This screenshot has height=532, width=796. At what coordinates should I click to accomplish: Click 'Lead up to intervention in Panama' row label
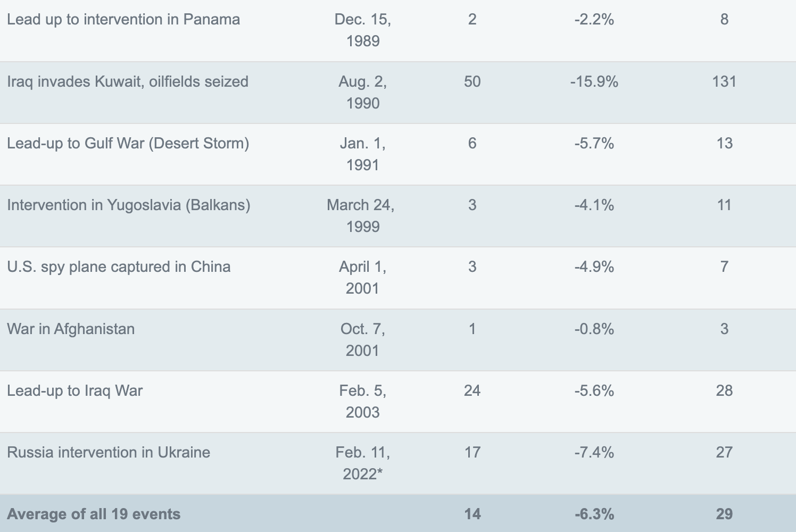tap(123, 20)
